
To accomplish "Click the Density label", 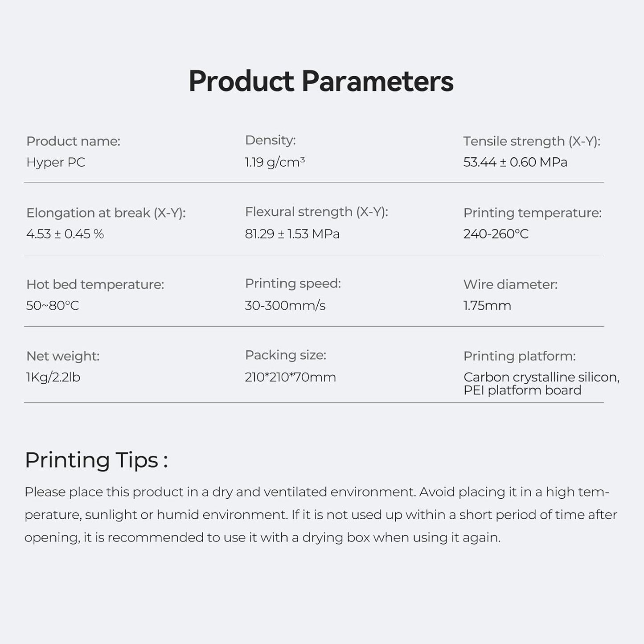I will (x=270, y=140).
